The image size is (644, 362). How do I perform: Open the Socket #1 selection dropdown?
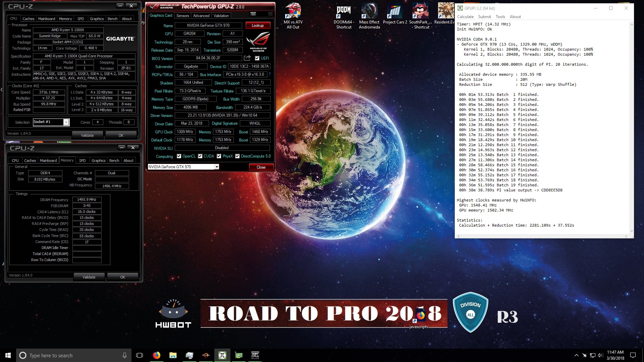tap(66, 122)
